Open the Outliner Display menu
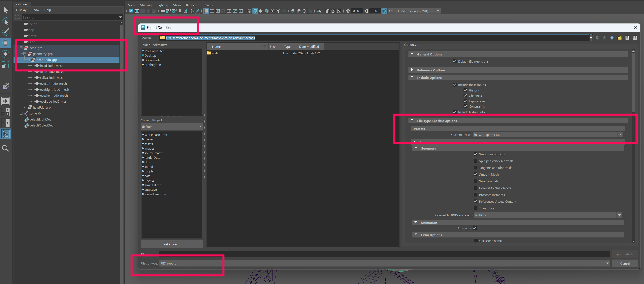 pos(21,10)
